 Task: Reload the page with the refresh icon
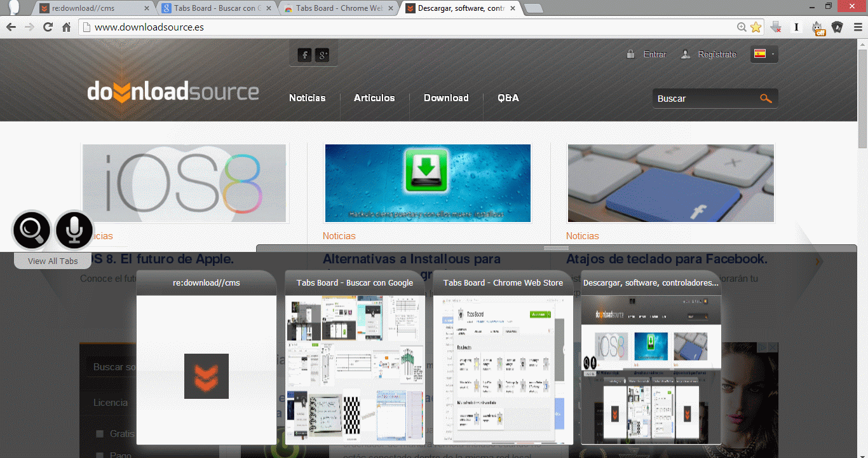pos(48,27)
